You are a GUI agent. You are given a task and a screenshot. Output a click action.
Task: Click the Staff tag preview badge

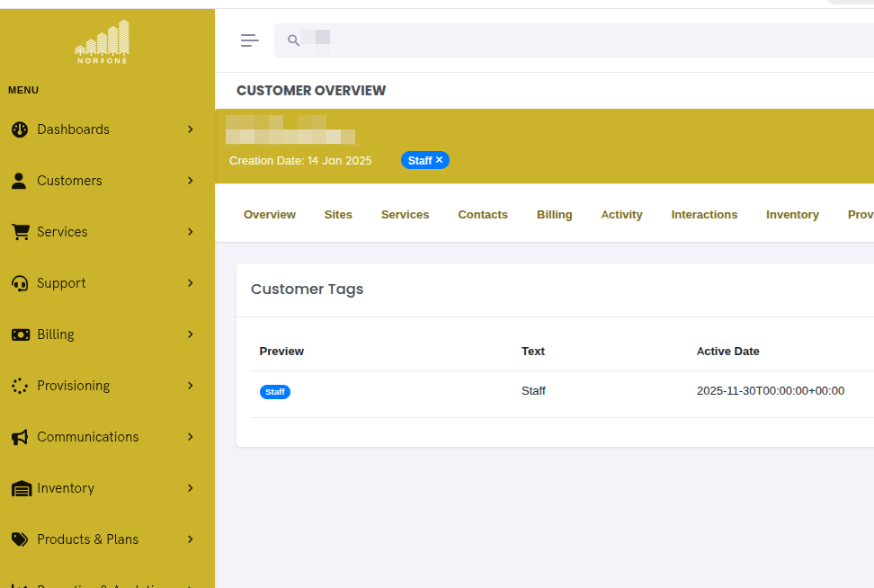coord(275,391)
